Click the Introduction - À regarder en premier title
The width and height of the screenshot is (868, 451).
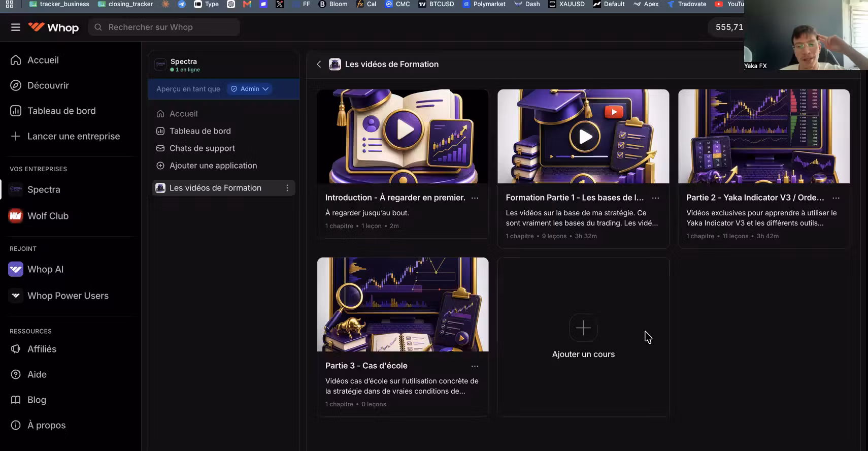tap(395, 198)
